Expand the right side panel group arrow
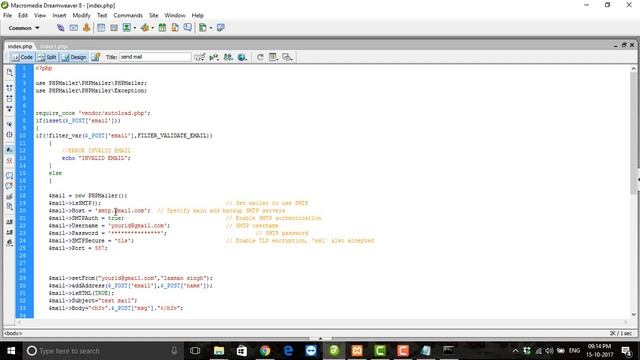This screenshot has height=360, width=640. tap(638, 180)
